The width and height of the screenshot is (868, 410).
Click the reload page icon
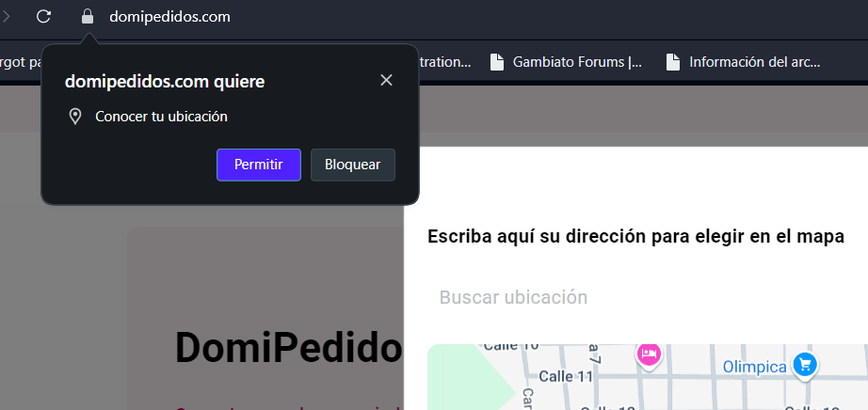coord(43,16)
